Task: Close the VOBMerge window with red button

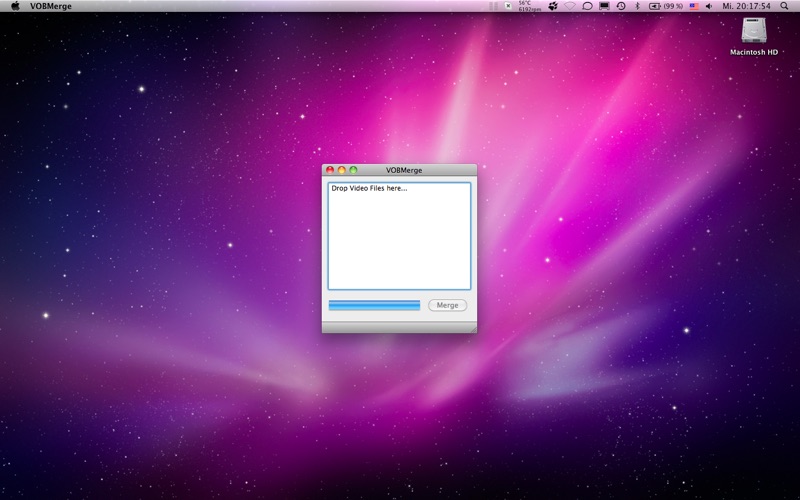Action: (330, 170)
